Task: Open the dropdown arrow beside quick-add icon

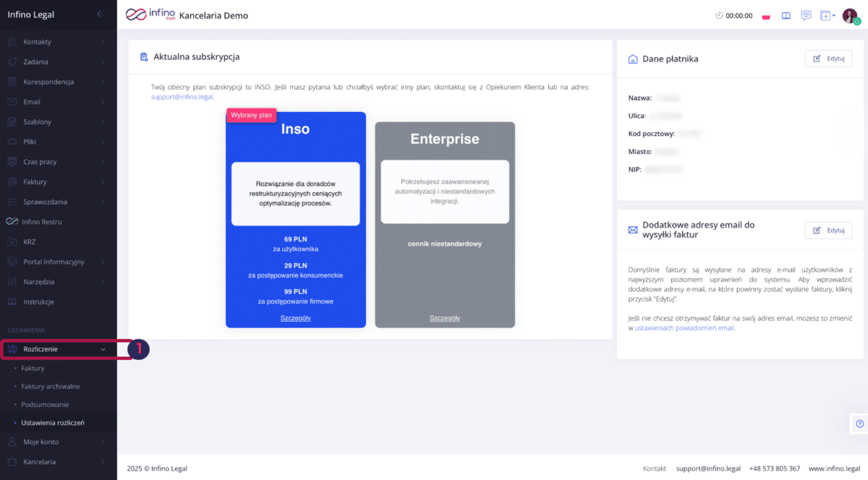Action: (834, 15)
